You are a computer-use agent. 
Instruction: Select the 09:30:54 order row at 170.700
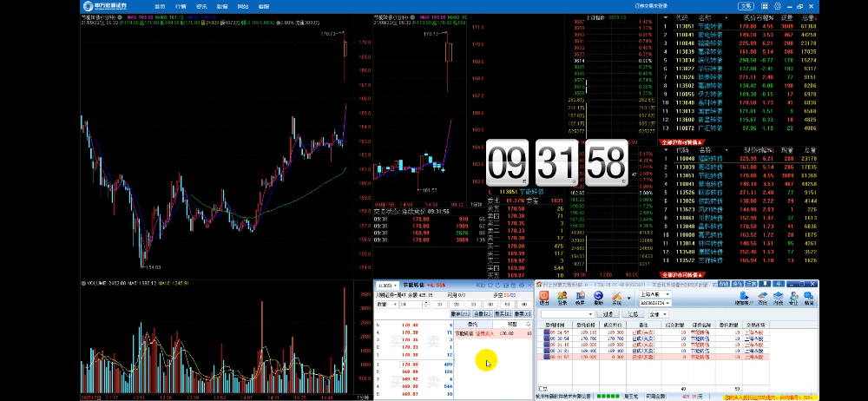pos(654,339)
